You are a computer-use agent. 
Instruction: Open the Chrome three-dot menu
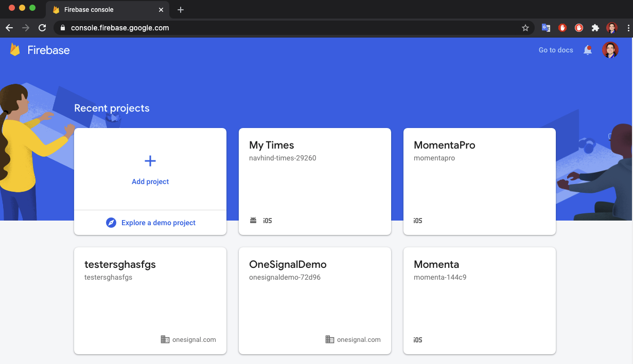tap(628, 28)
